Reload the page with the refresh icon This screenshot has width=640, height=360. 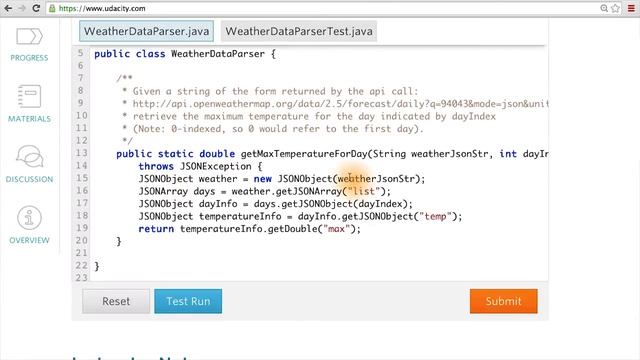(x=36, y=8)
